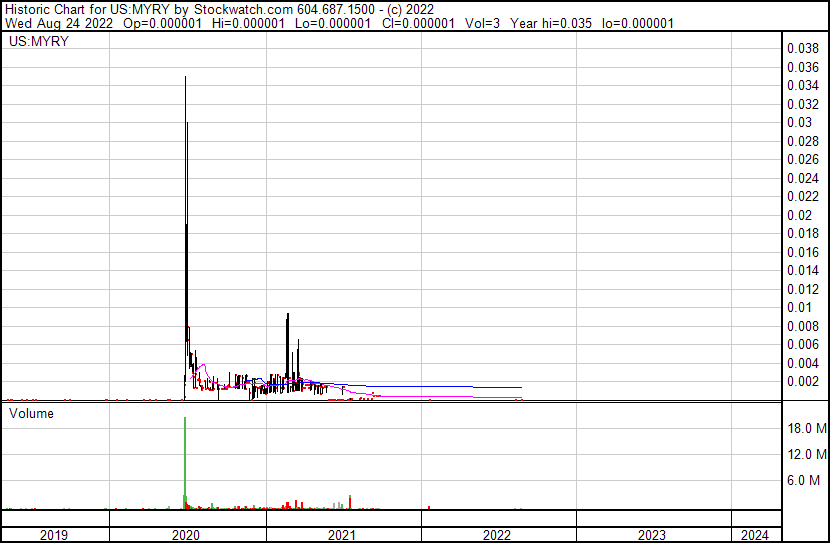Click the Volume panel label

coord(31,413)
